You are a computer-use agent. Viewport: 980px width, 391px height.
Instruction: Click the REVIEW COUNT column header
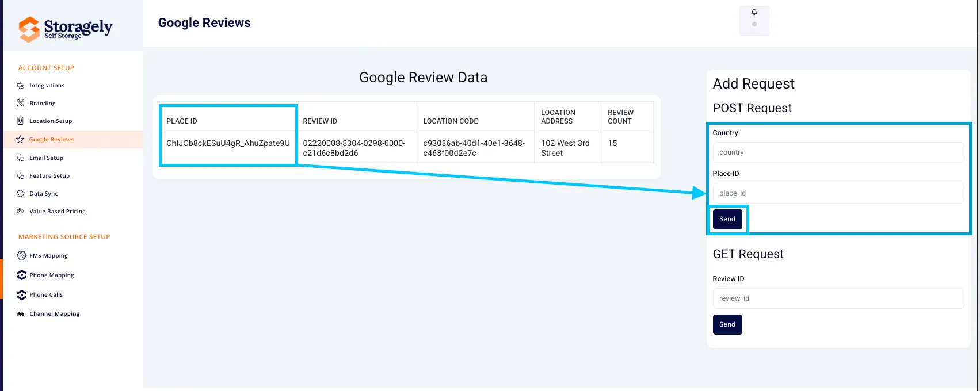(x=620, y=117)
